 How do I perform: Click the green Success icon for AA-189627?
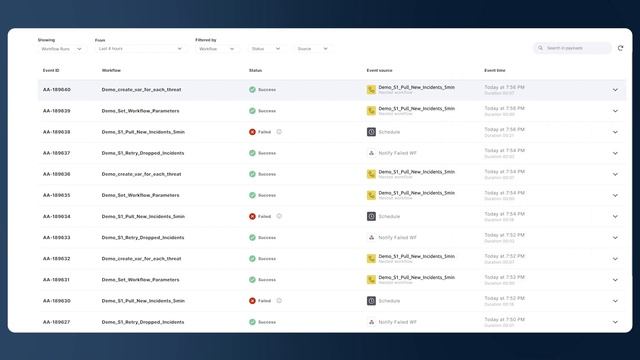pyautogui.click(x=252, y=322)
